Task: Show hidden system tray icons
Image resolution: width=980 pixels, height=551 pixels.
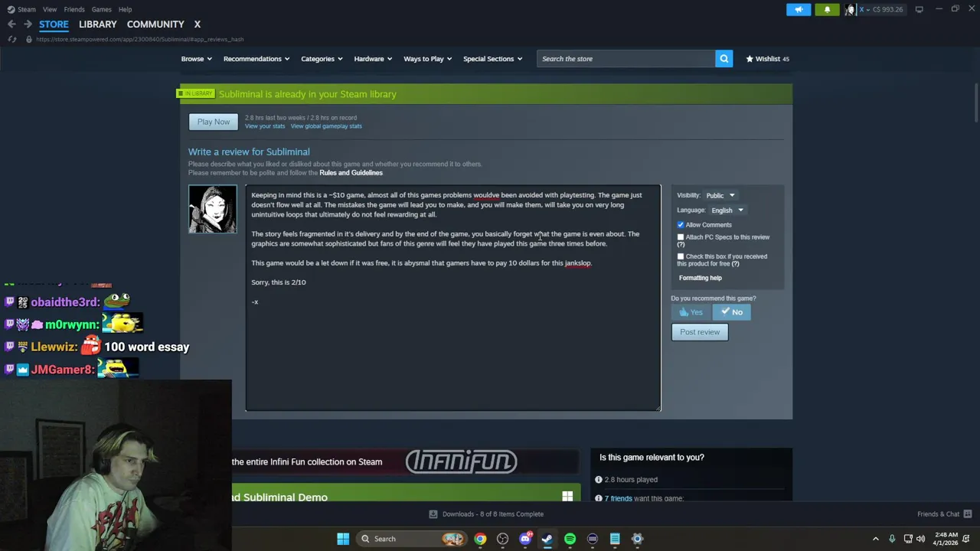Action: (x=876, y=539)
